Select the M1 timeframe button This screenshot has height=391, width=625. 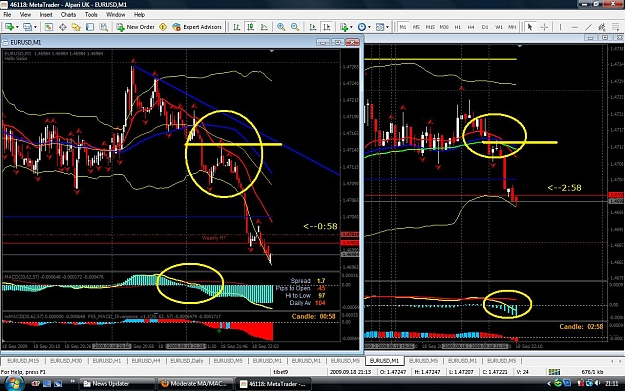403,27
